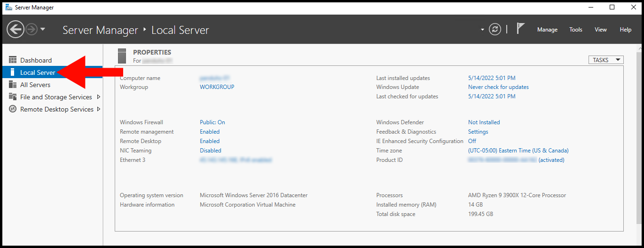Open the Manage menu
Viewport: 644px width, 248px height.
pos(547,30)
